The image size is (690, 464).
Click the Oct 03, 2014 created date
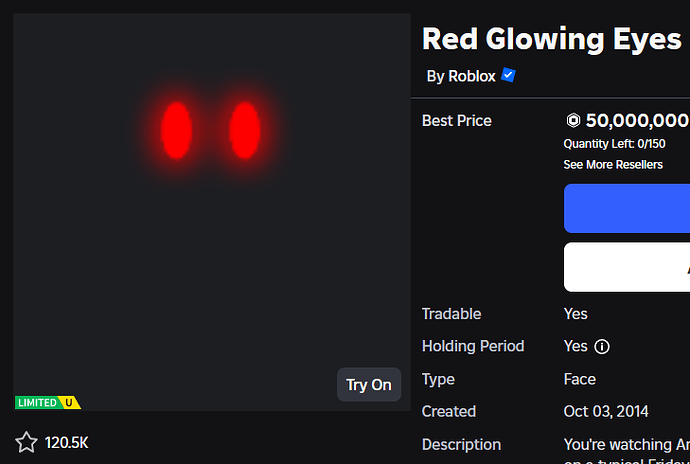click(607, 411)
